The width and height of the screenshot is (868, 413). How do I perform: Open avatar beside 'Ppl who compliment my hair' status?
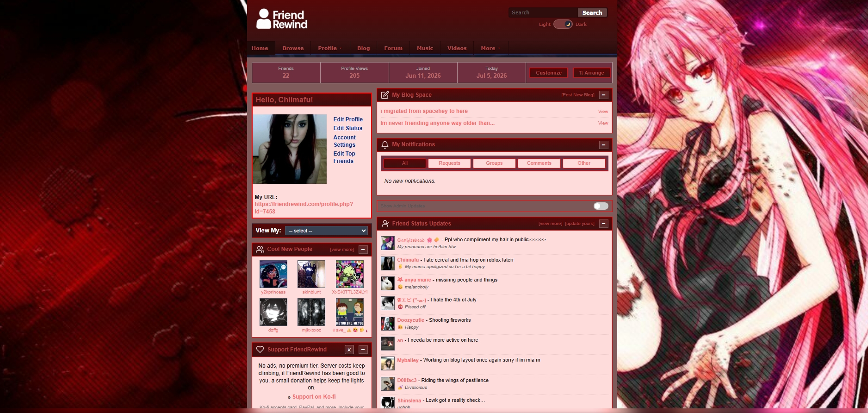388,243
